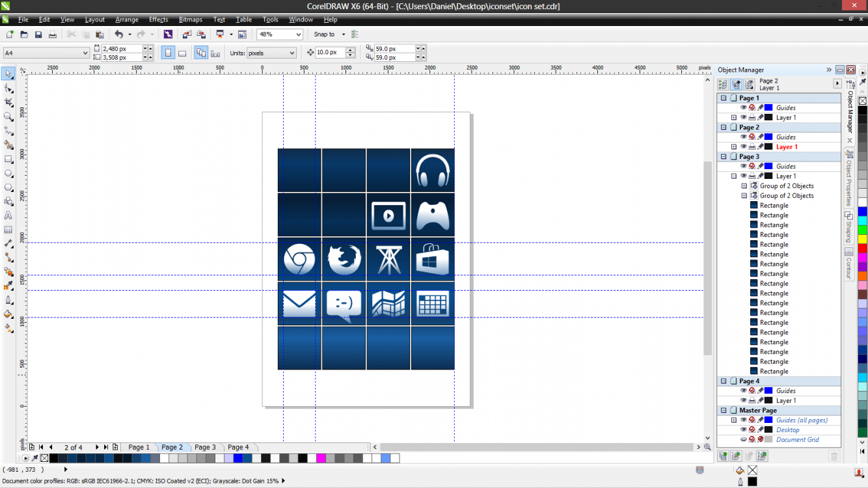Select the Smart Fill tool
Viewport: 868px width, 488px height.
pyautogui.click(x=8, y=145)
